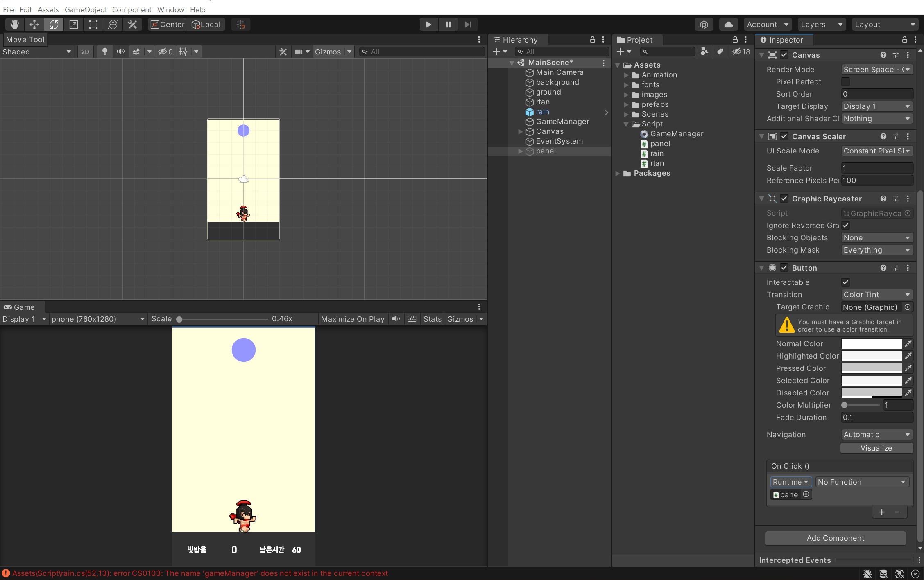Toggle scene grid visibility icon
This screenshot has width=924, height=580.
tap(183, 52)
